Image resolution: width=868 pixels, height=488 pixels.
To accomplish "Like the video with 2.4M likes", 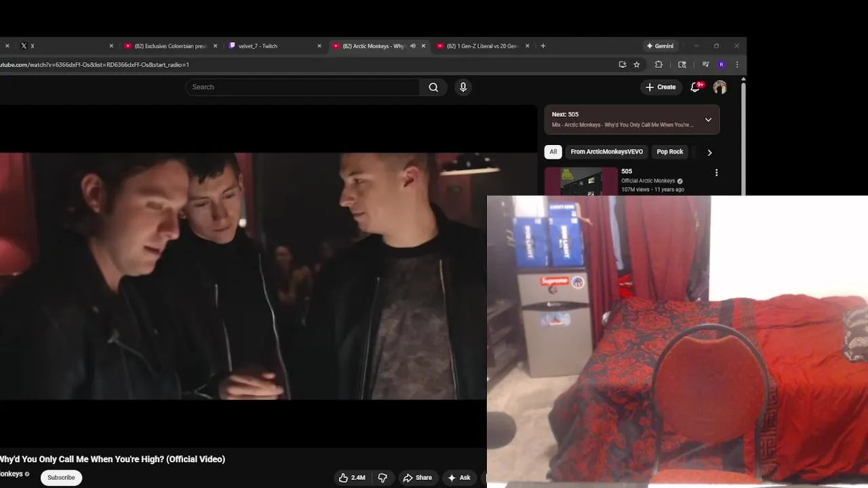I will (353, 478).
